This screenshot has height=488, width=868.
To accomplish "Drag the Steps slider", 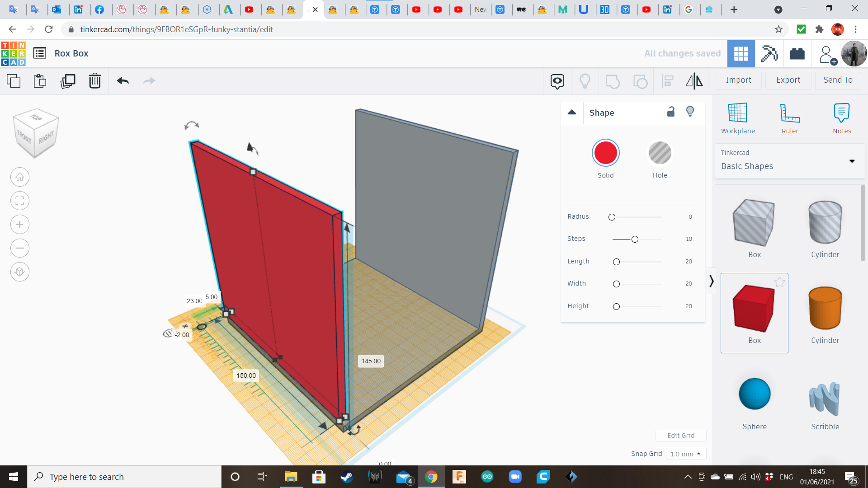I will click(635, 238).
